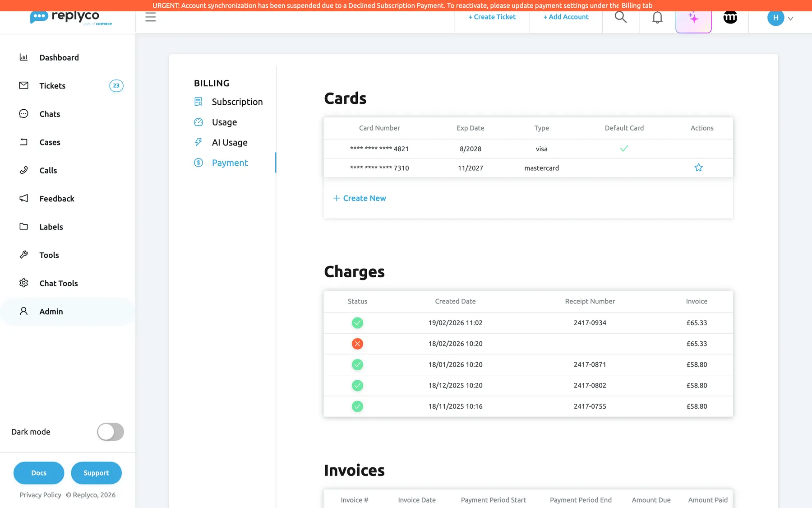Open Tools in sidebar
Image resolution: width=812 pixels, height=508 pixels.
[49, 255]
